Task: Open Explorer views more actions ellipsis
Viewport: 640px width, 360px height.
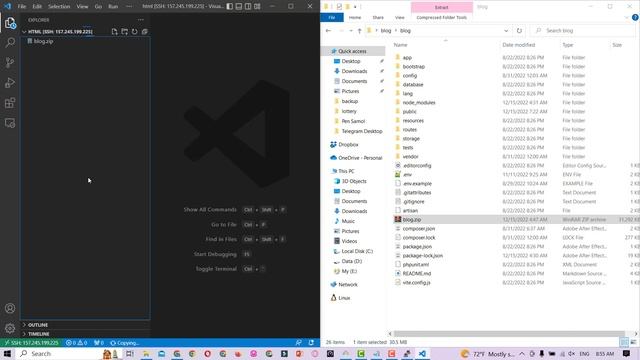Action: coord(141,20)
